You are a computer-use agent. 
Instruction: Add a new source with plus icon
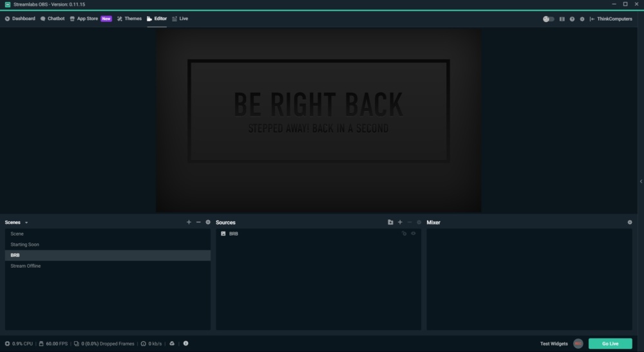pyautogui.click(x=400, y=222)
